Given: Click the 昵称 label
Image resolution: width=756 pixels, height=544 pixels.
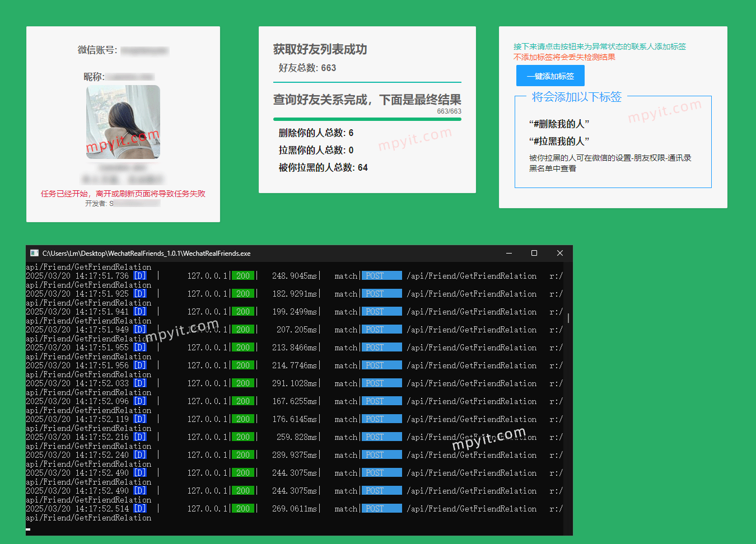Looking at the screenshot, I should tap(94, 77).
